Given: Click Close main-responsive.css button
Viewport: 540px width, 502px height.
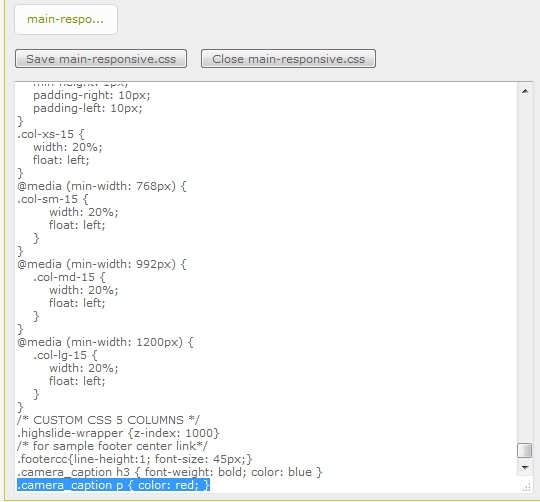Looking at the screenshot, I should pos(288,59).
